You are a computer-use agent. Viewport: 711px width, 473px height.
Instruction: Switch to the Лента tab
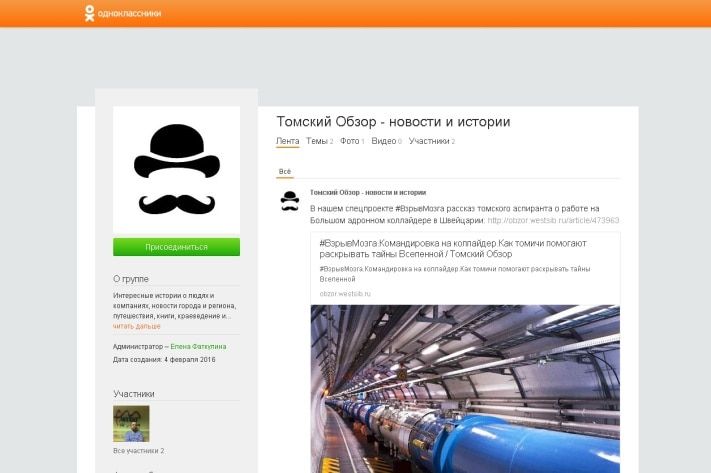tap(287, 141)
